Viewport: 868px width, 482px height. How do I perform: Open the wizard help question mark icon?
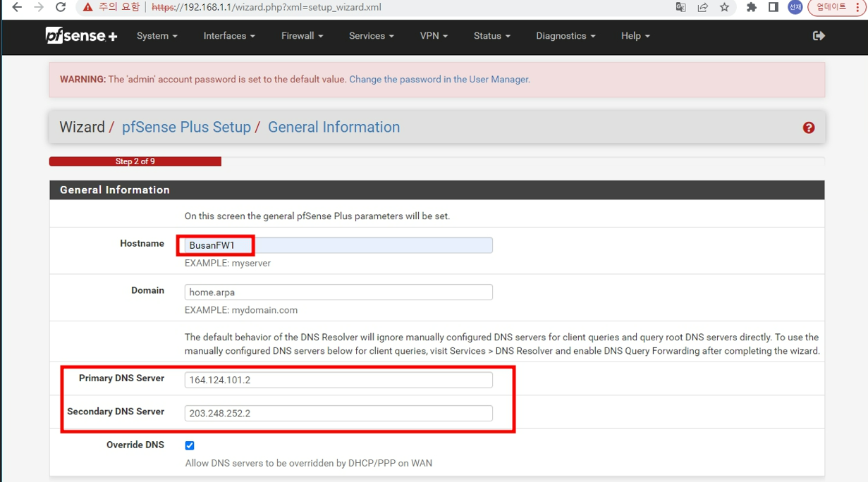click(x=809, y=128)
